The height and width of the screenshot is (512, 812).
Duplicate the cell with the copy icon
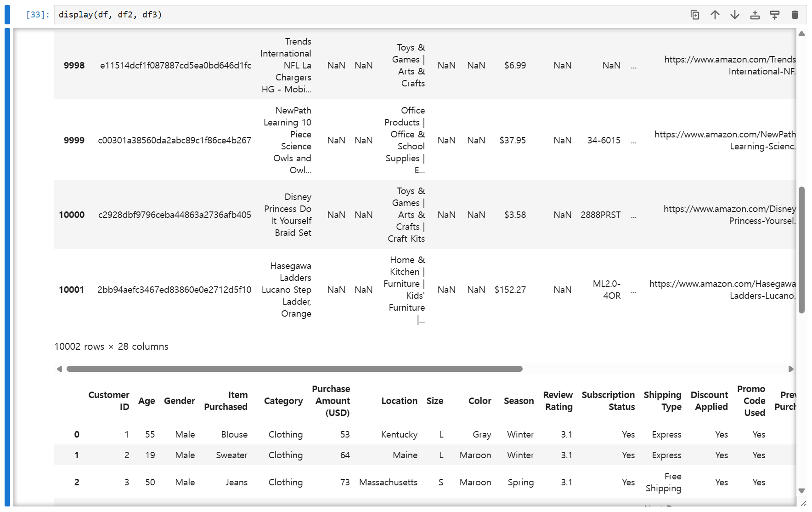pyautogui.click(x=695, y=15)
